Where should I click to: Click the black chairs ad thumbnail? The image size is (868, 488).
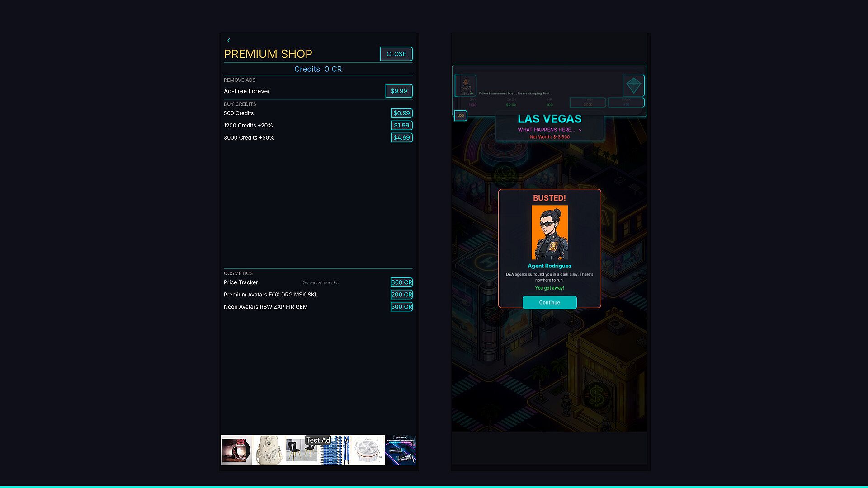pyautogui.click(x=302, y=450)
